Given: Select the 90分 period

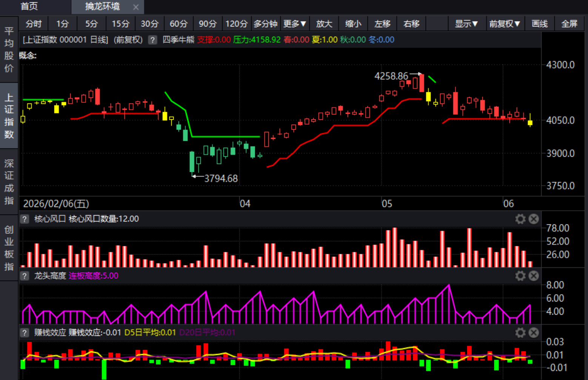Looking at the screenshot, I should click(x=208, y=24).
